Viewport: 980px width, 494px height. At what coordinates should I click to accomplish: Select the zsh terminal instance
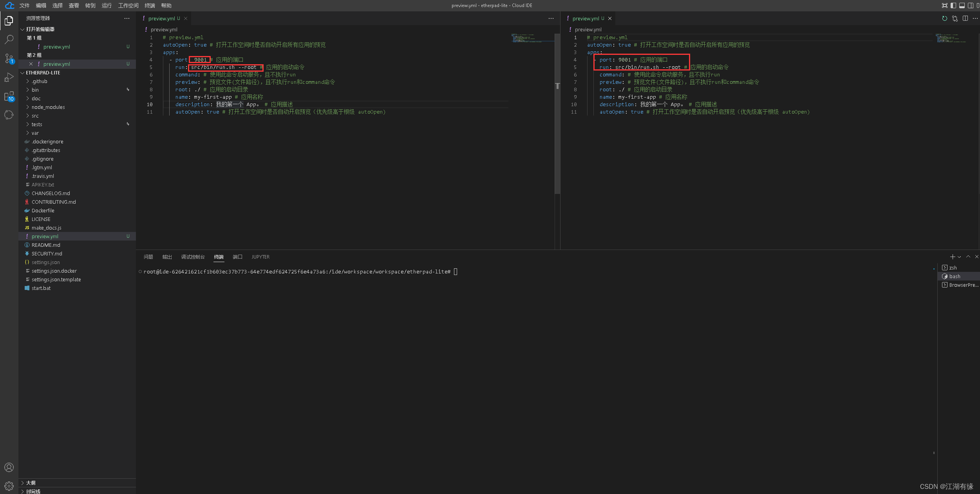coord(959,268)
